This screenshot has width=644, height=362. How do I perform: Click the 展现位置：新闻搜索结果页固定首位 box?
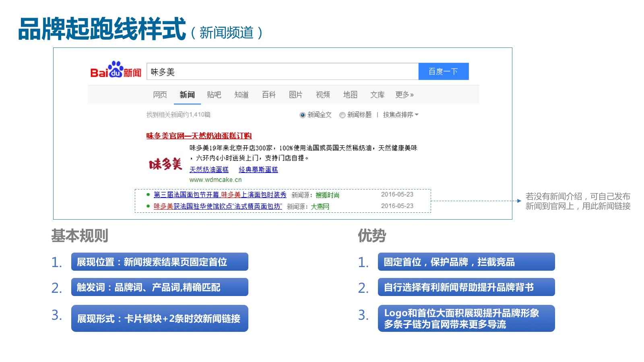(160, 262)
